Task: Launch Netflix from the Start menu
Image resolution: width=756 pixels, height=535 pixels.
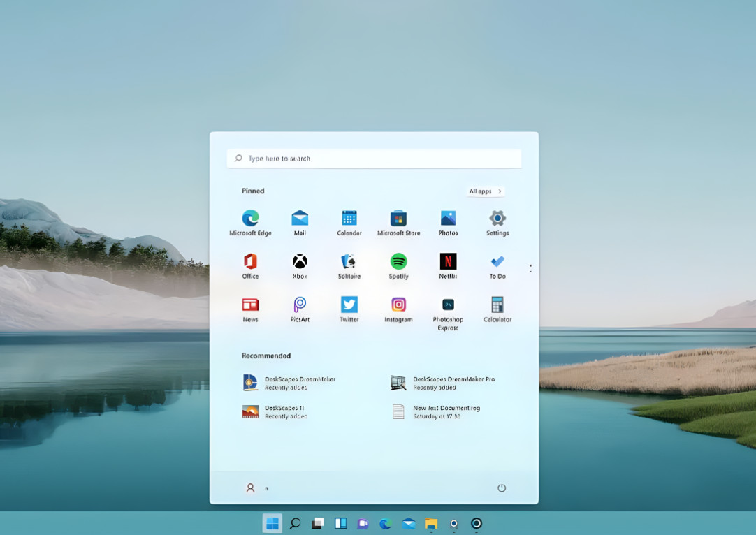Action: [448, 262]
